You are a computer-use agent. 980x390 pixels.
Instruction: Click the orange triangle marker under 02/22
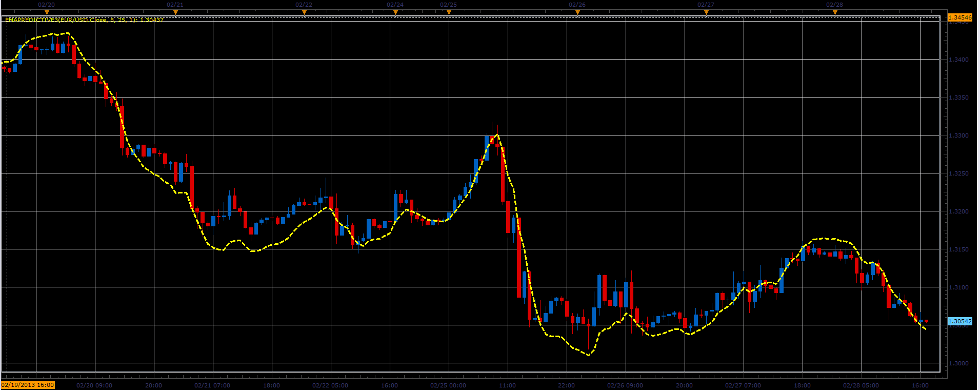click(304, 11)
